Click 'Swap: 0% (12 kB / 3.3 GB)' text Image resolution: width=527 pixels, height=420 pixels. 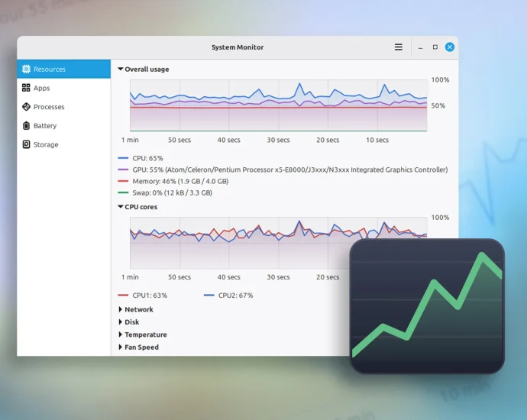point(172,193)
